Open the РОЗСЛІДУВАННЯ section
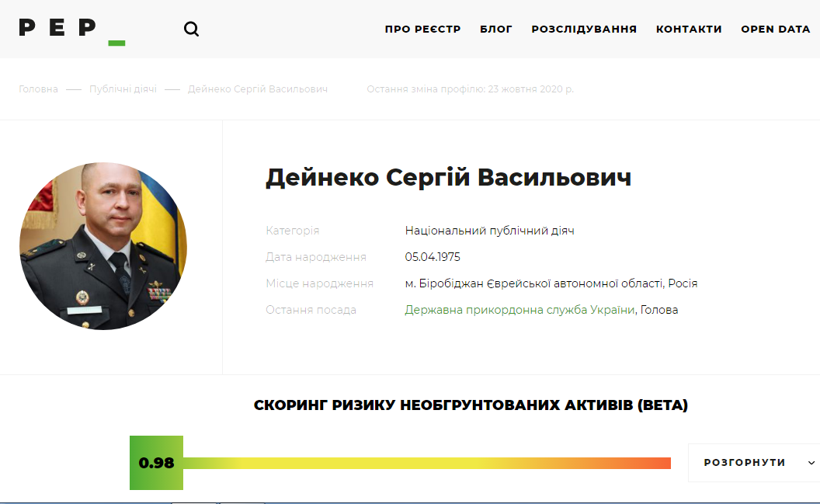This screenshot has height=504, width=820. pos(584,30)
